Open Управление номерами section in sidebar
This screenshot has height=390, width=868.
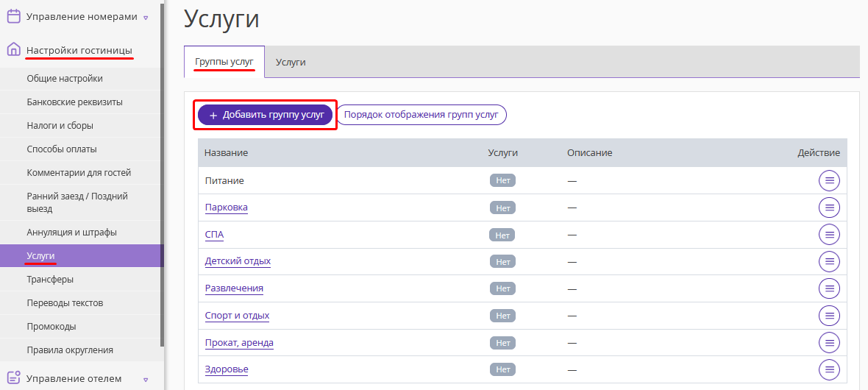coord(82,17)
